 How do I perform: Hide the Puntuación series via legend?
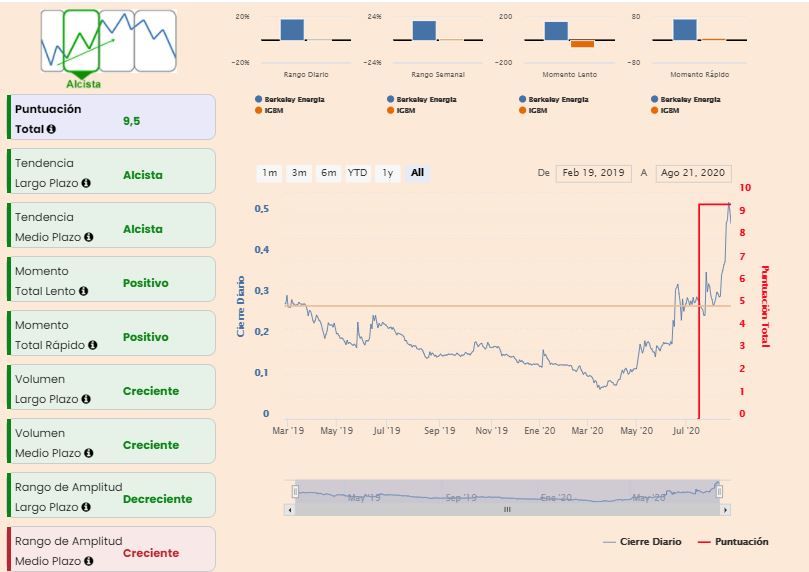coord(733,542)
